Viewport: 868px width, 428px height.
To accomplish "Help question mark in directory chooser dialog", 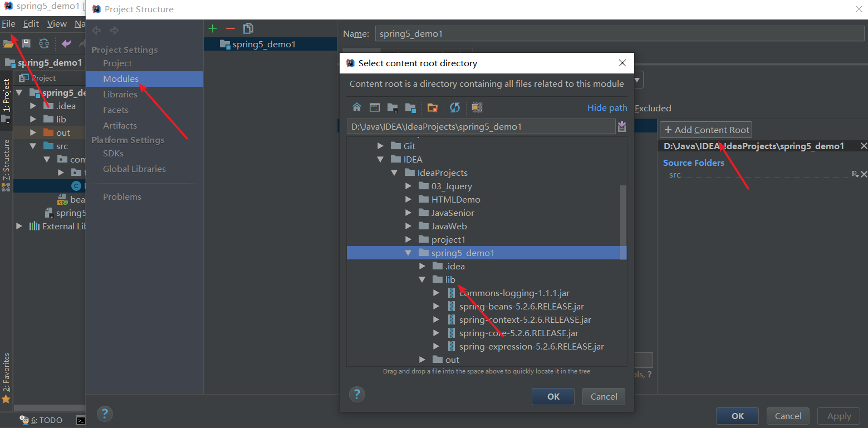I will coord(357,395).
